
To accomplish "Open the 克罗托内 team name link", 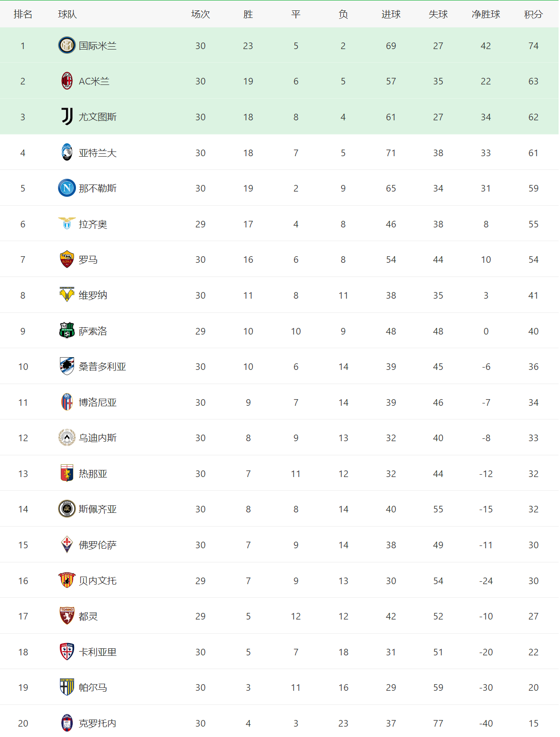I will point(98,723).
